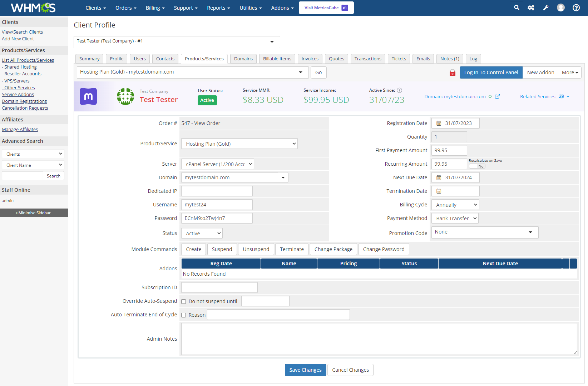Open the Billing menu in navbar
The image size is (588, 386).
pyautogui.click(x=155, y=8)
